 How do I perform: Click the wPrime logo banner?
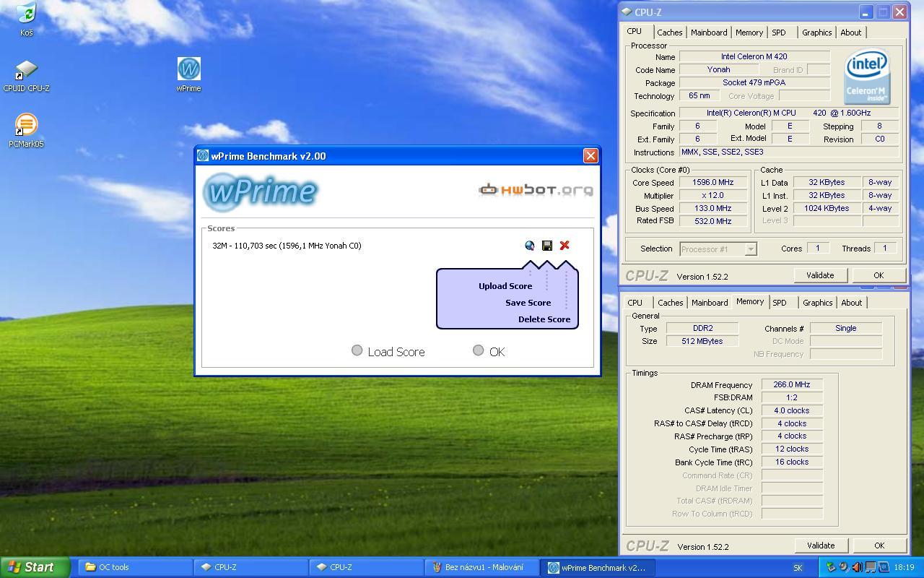[x=259, y=191]
